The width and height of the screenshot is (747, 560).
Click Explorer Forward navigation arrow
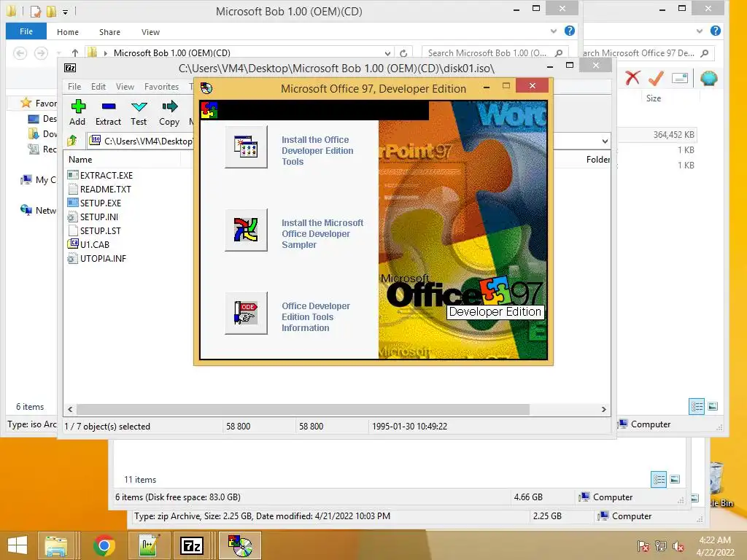coord(41,52)
